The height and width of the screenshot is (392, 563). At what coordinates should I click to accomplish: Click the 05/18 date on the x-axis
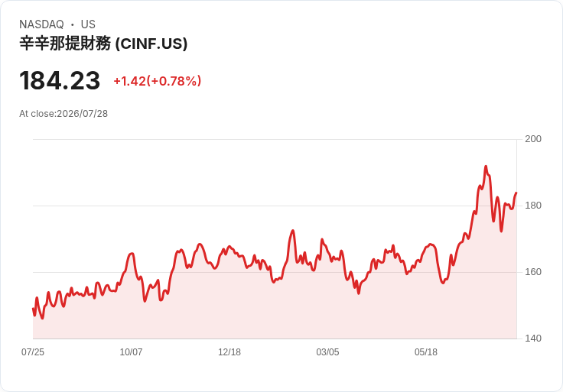tap(426, 352)
